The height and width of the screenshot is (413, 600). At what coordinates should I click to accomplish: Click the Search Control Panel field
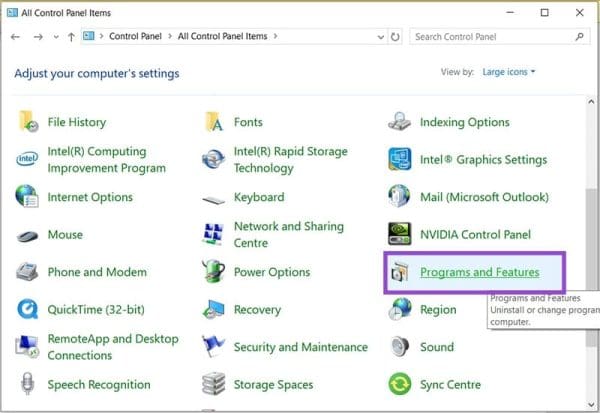pos(499,37)
